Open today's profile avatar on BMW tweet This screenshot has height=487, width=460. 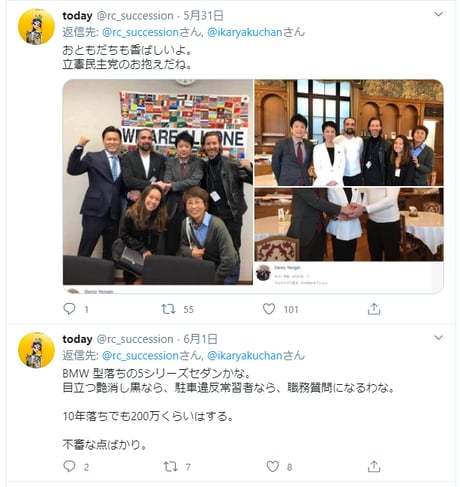point(36,350)
